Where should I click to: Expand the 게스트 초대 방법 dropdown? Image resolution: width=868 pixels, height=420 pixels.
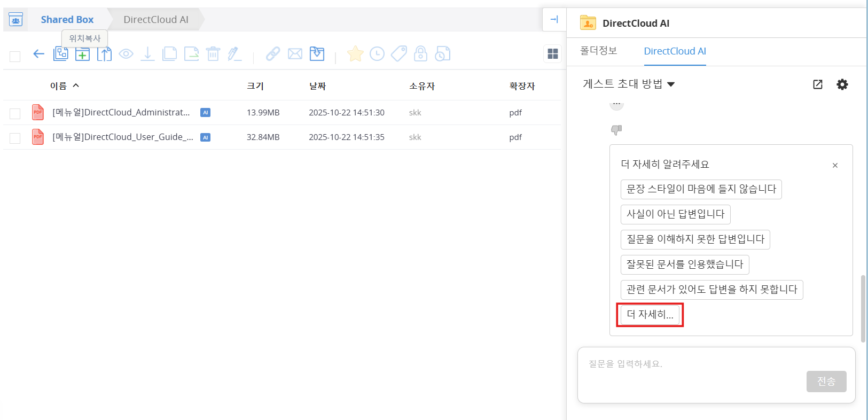[x=629, y=84]
